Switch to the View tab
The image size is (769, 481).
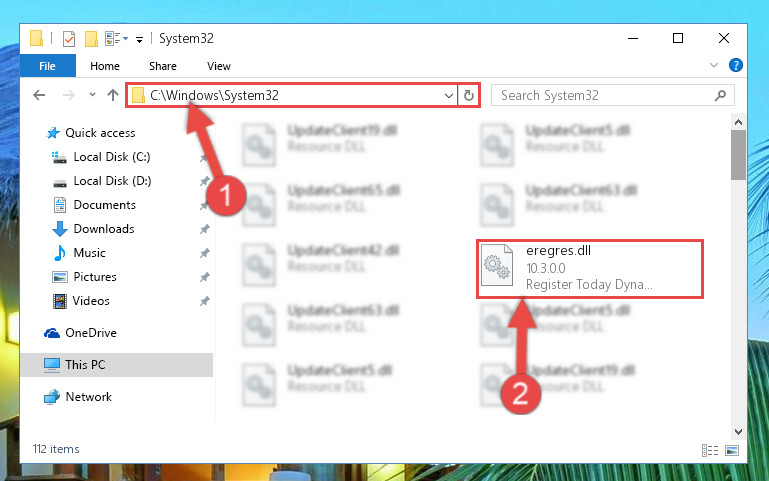(x=219, y=66)
